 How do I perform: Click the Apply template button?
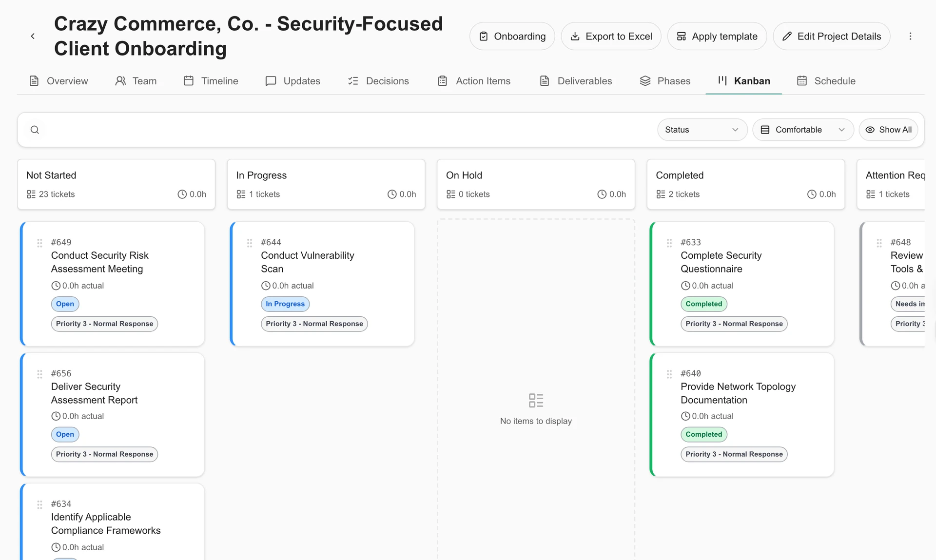717,36
